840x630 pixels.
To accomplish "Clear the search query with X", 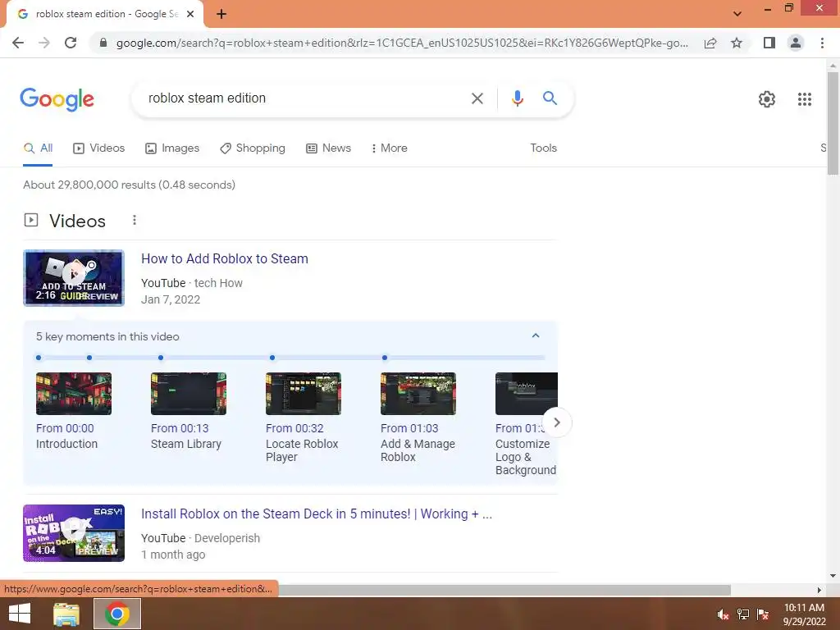I will coord(477,98).
